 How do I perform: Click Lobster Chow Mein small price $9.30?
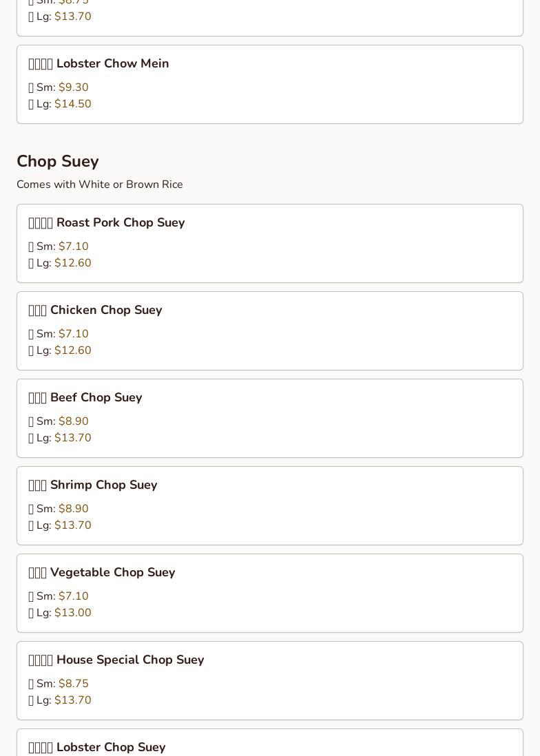[x=73, y=87]
